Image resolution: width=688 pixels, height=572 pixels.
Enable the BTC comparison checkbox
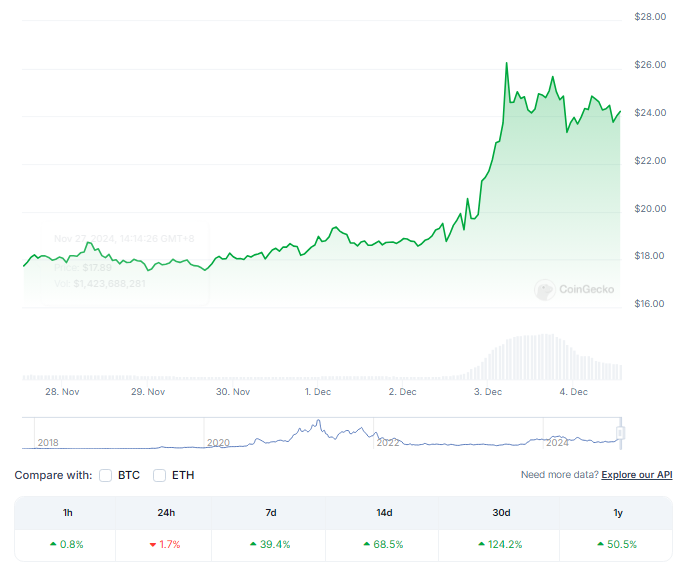click(105, 475)
